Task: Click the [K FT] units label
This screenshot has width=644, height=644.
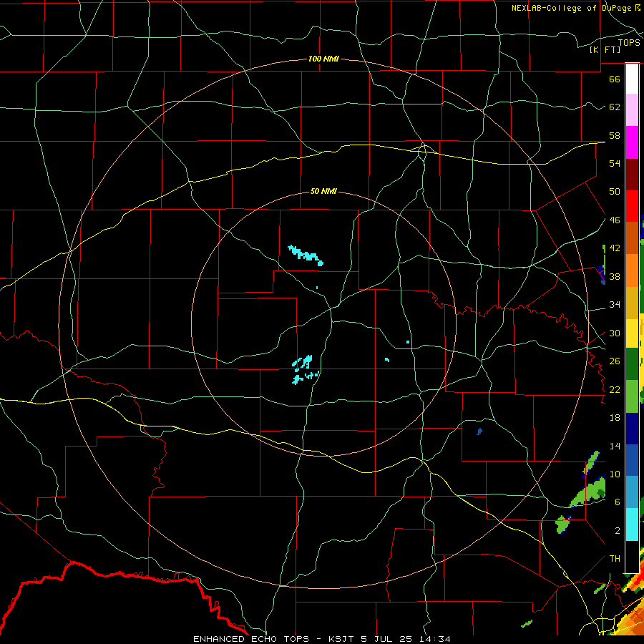Action: coord(605,49)
